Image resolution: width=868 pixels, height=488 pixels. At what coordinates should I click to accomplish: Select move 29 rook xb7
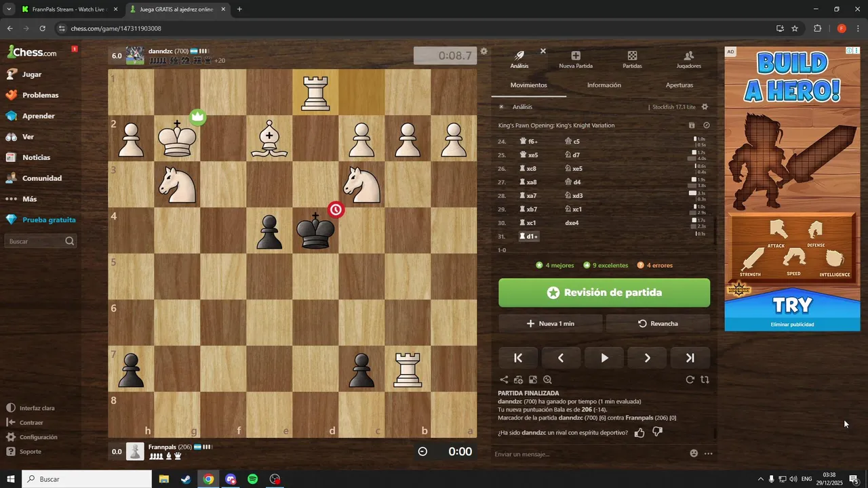528,209
